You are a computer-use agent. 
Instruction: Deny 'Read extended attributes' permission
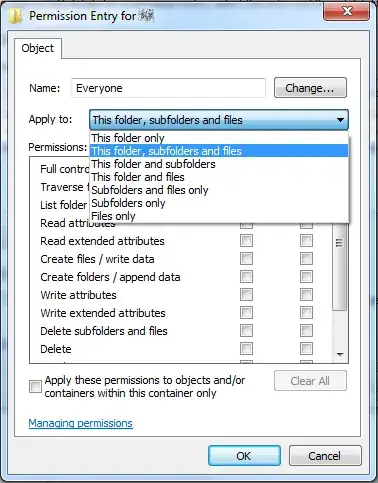point(306,241)
